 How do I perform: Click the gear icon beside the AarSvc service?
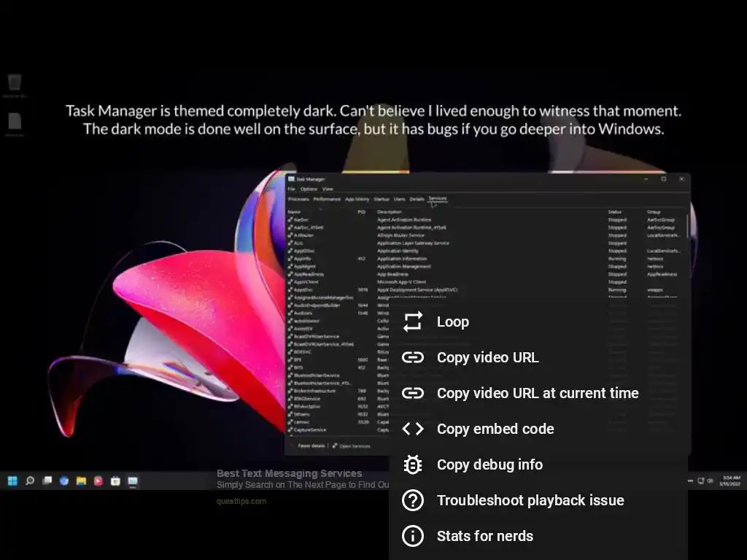tap(290, 220)
